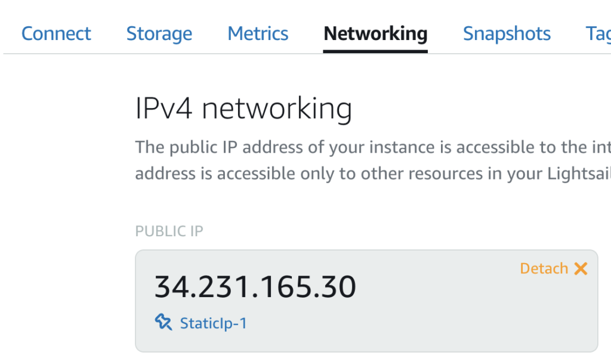Image resolution: width=611 pixels, height=364 pixels.
Task: Open the Connect tab
Action: (x=56, y=33)
